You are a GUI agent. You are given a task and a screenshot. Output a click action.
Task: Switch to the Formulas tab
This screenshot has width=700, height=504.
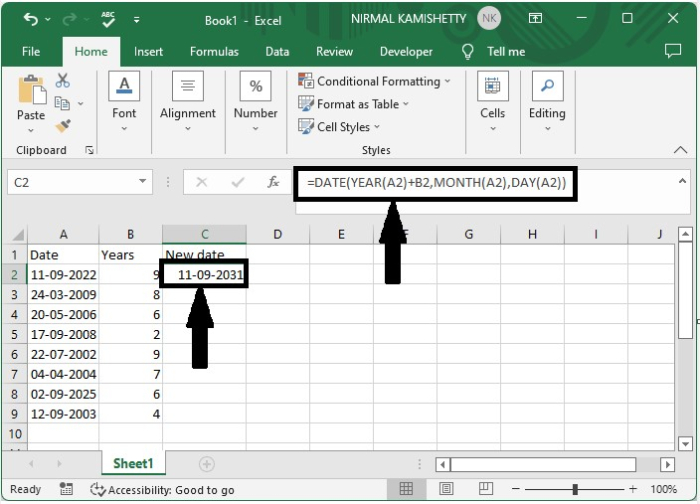click(x=214, y=52)
